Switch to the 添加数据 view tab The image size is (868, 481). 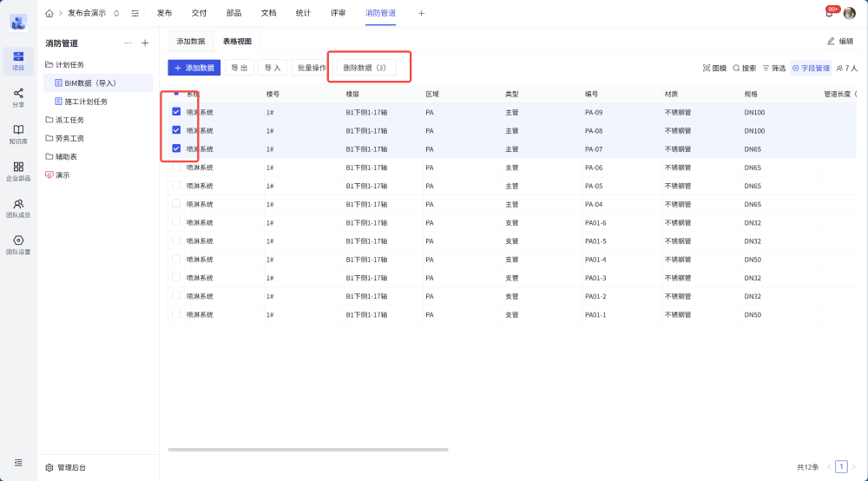pyautogui.click(x=191, y=41)
